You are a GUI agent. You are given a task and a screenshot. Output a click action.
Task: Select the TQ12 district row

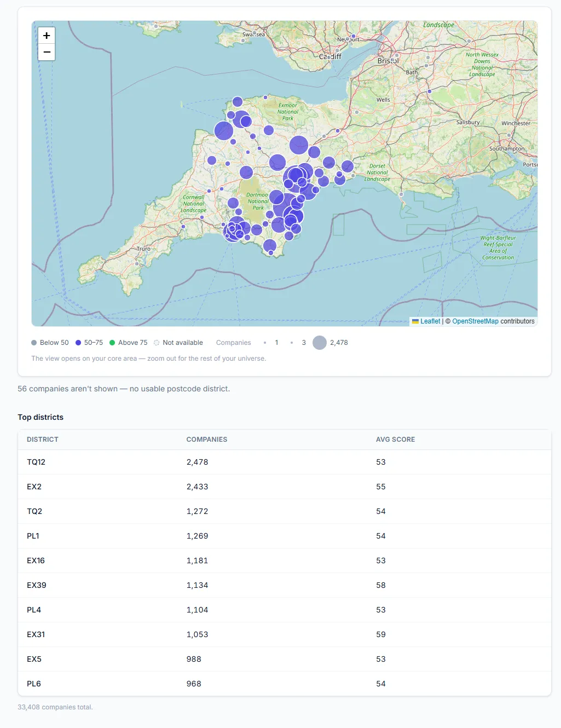[285, 462]
